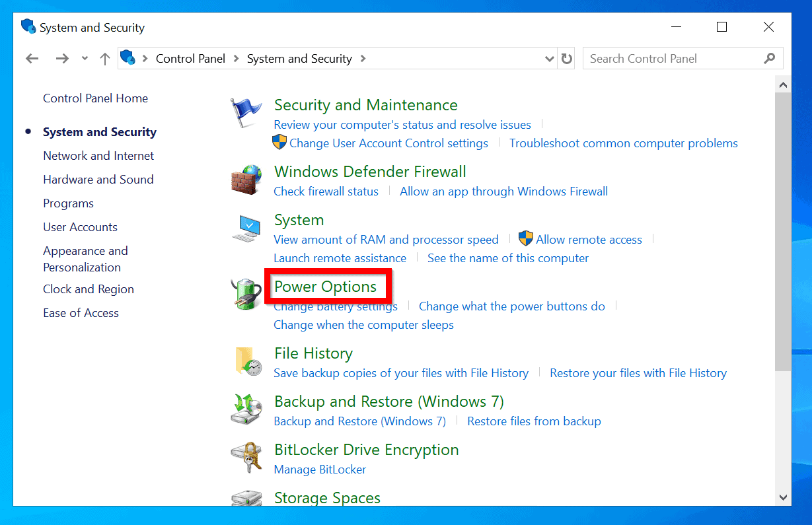Open Control Panel Home
This screenshot has width=812, height=525.
click(x=96, y=98)
